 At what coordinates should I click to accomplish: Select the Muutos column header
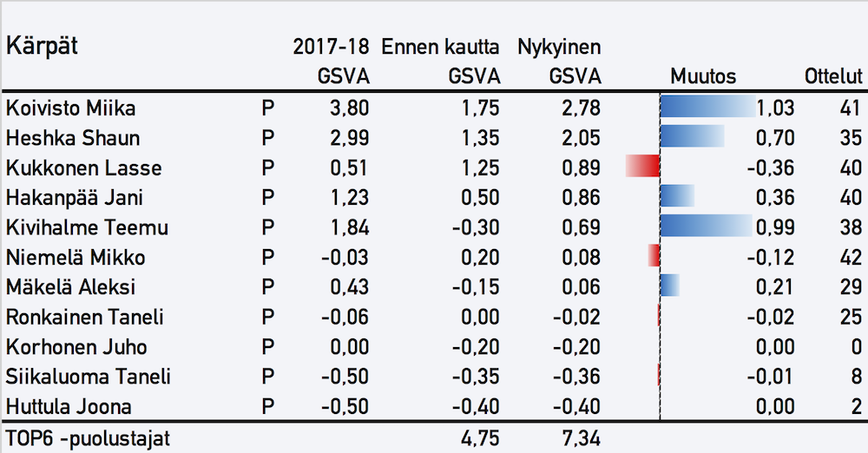point(702,77)
